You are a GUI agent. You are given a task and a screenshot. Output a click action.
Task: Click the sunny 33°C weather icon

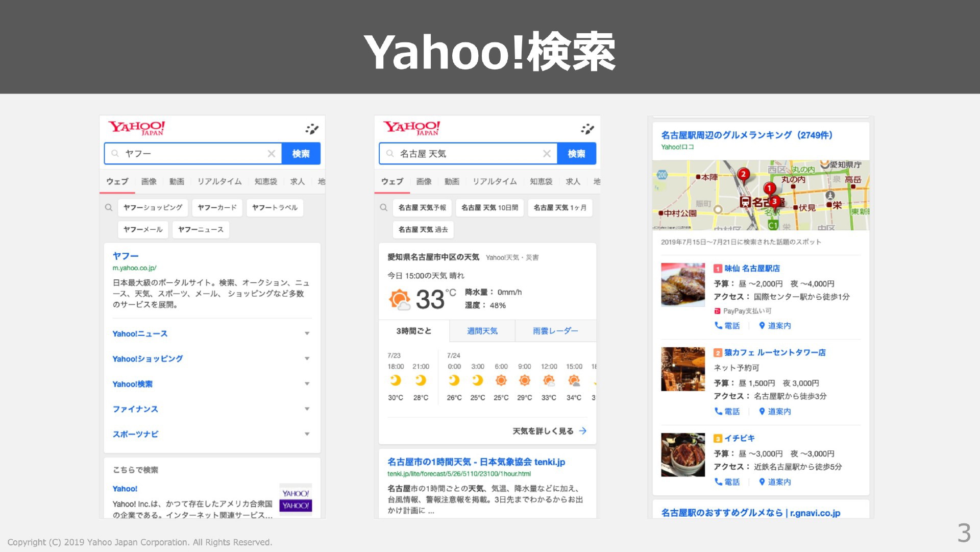point(400,299)
